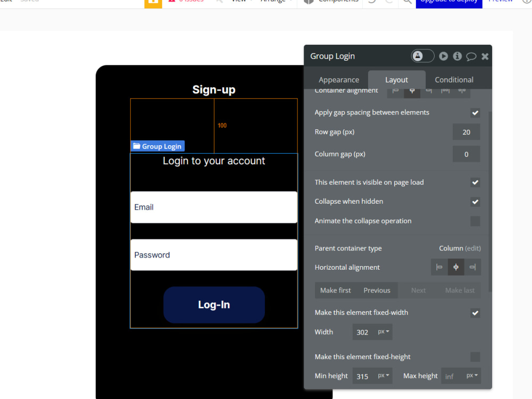Click the Sign-up heading on canvas
The image size is (532, 399).
click(x=214, y=90)
